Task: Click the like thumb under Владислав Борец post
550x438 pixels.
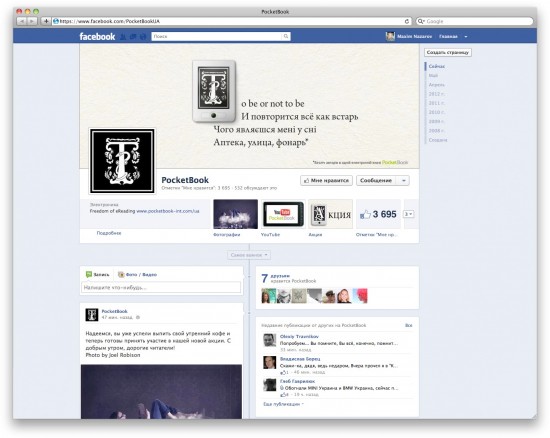Action: [283, 372]
